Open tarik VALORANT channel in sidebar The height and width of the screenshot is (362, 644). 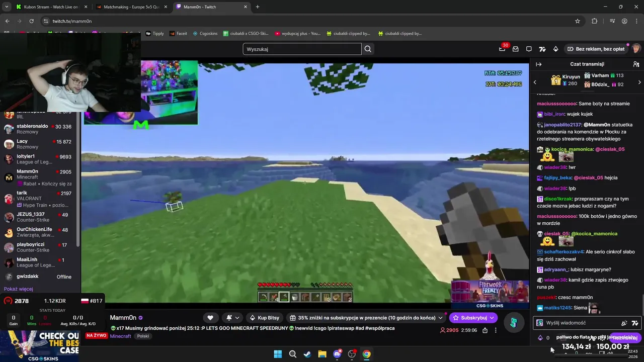tap(40, 199)
